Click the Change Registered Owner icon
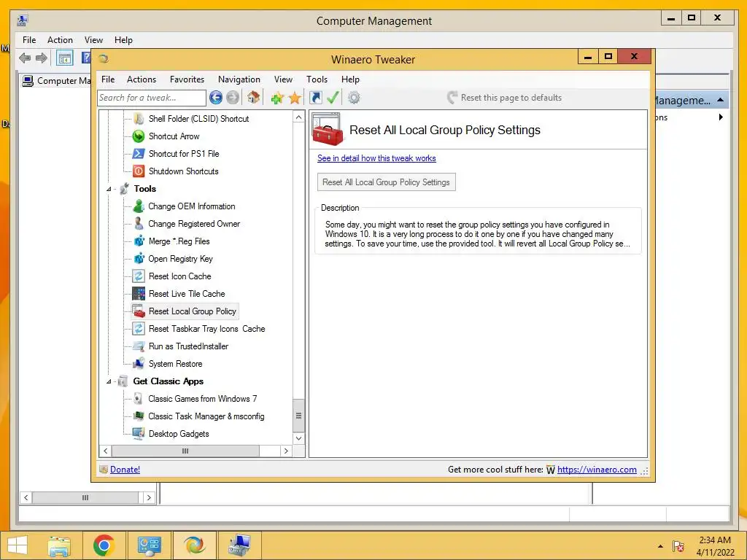This screenshot has width=747, height=560. pos(139,223)
